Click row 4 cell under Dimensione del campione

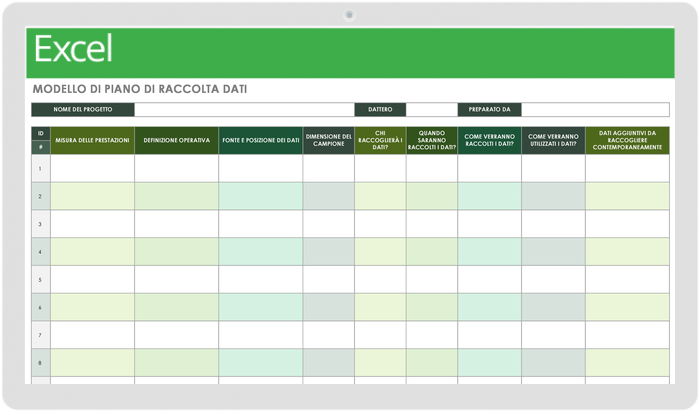coord(329,252)
